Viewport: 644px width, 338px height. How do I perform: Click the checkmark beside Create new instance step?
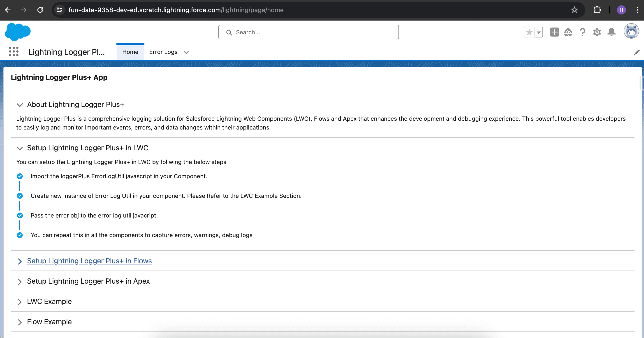[x=20, y=196]
